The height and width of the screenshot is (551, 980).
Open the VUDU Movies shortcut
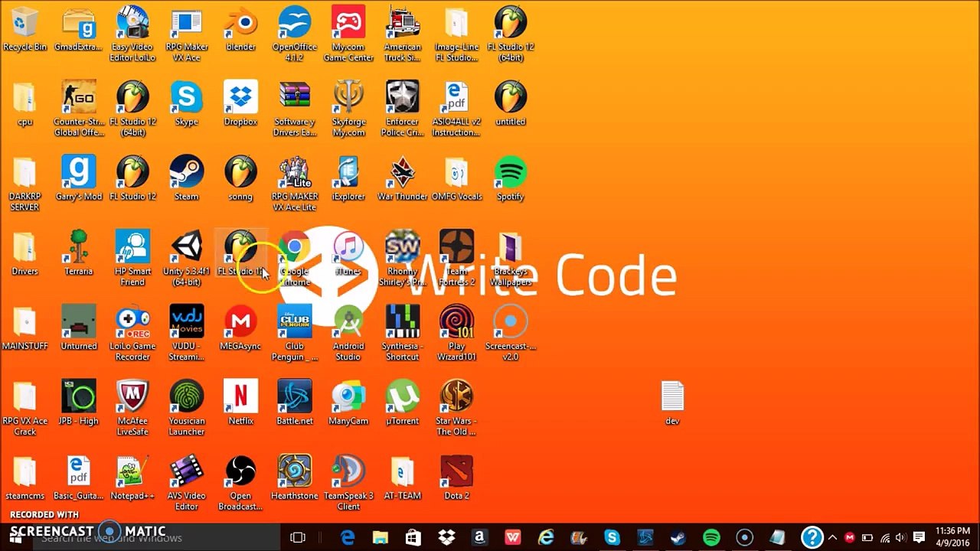(x=187, y=334)
